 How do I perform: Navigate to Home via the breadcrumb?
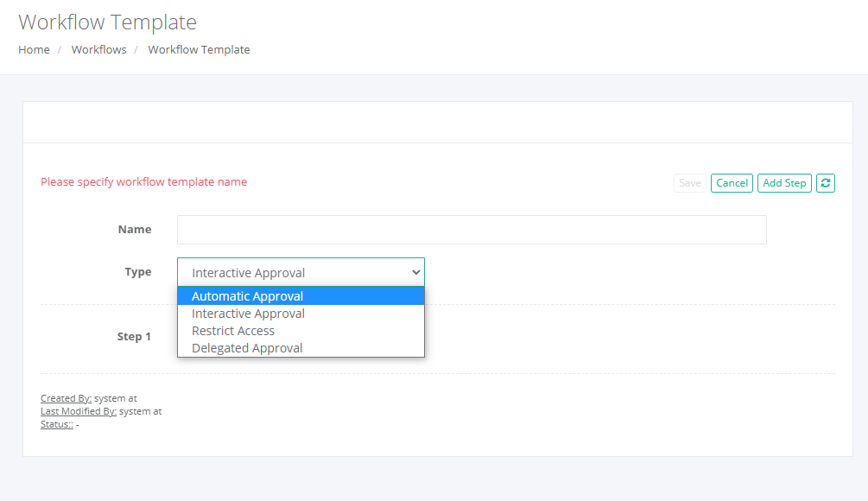coord(34,49)
